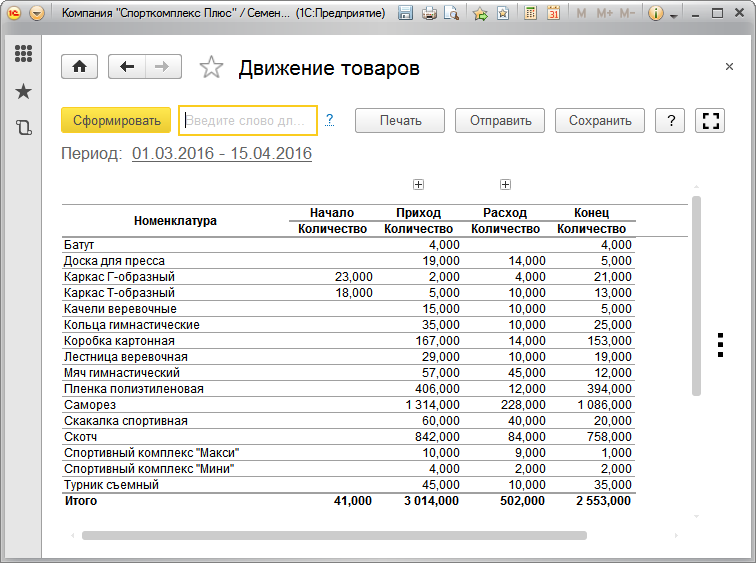Go to the home page icon button
756x563 pixels.
point(79,67)
